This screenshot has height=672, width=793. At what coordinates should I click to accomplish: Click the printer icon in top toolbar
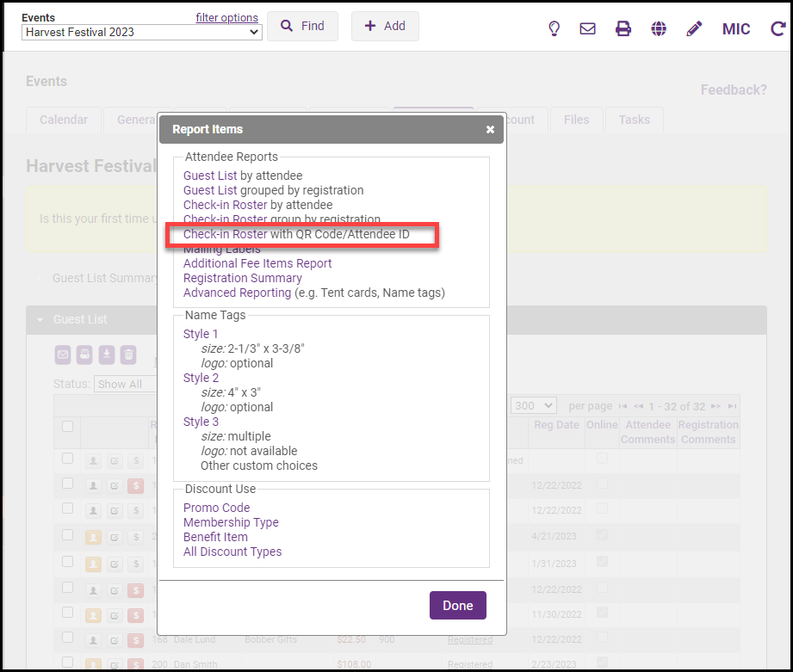click(x=623, y=28)
